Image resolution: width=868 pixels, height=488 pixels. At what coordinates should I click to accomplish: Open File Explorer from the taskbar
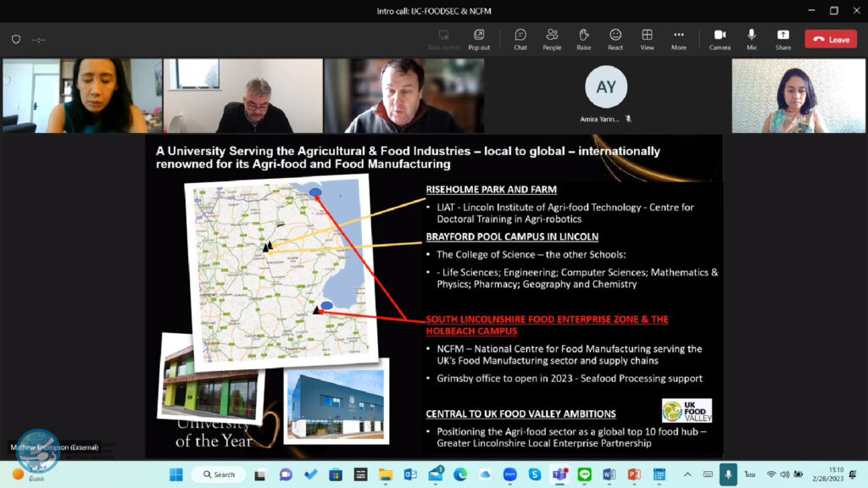pyautogui.click(x=386, y=474)
